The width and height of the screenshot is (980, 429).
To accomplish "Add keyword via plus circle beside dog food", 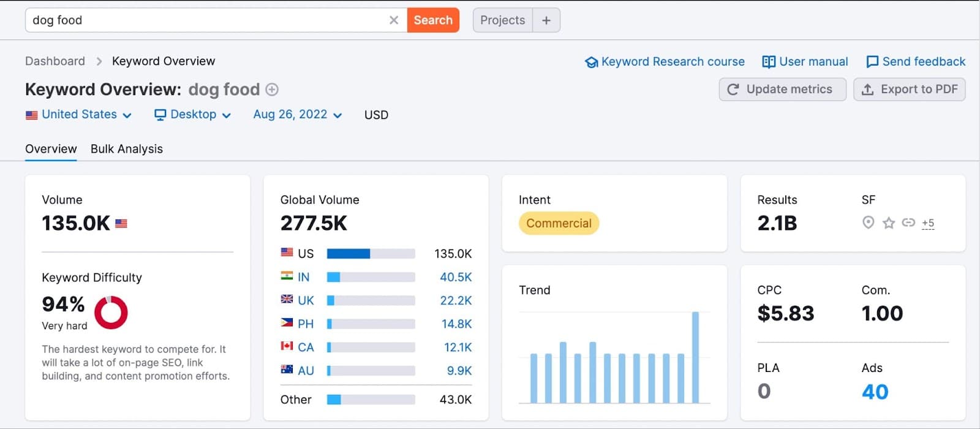I will pos(272,89).
